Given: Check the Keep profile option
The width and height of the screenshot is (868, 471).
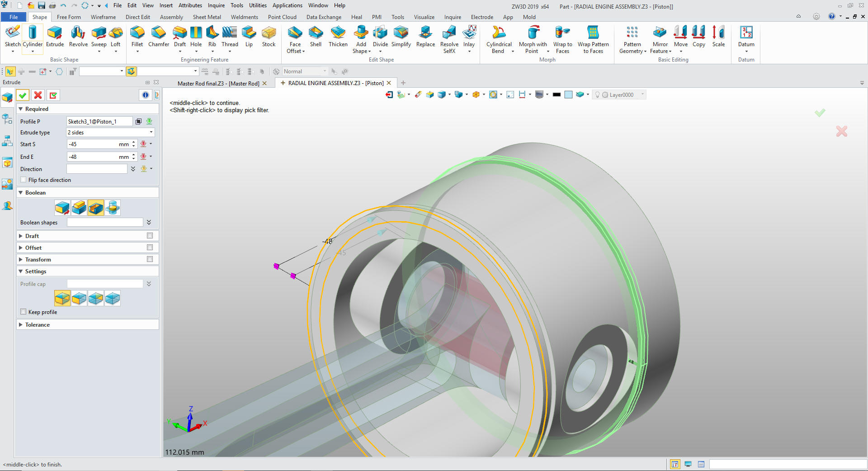Looking at the screenshot, I should pos(24,312).
